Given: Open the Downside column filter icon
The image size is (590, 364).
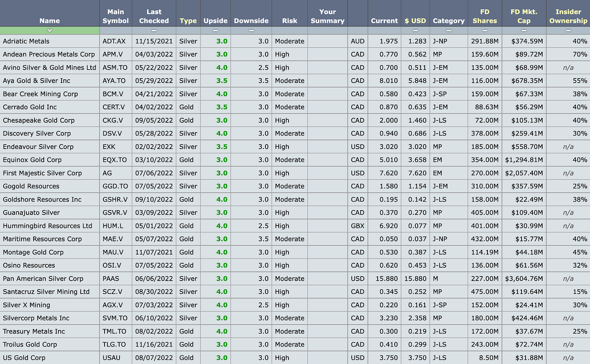Looking at the screenshot, I should click(x=251, y=30).
